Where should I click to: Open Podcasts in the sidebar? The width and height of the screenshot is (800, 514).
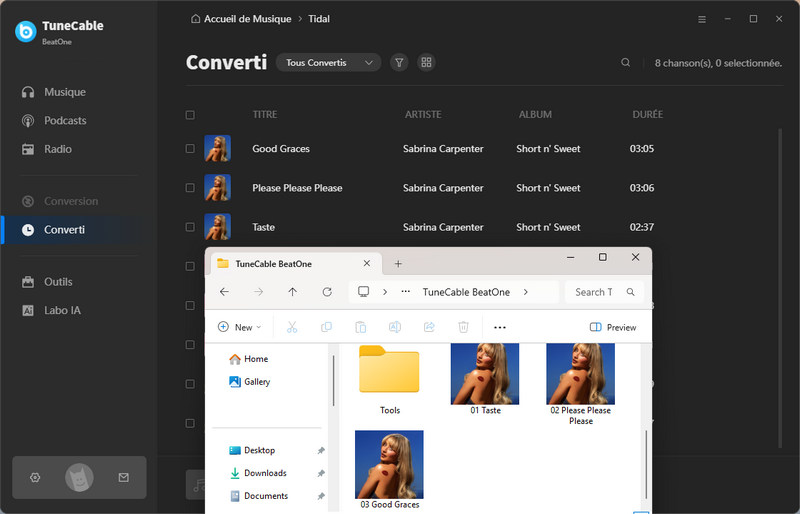(65, 121)
